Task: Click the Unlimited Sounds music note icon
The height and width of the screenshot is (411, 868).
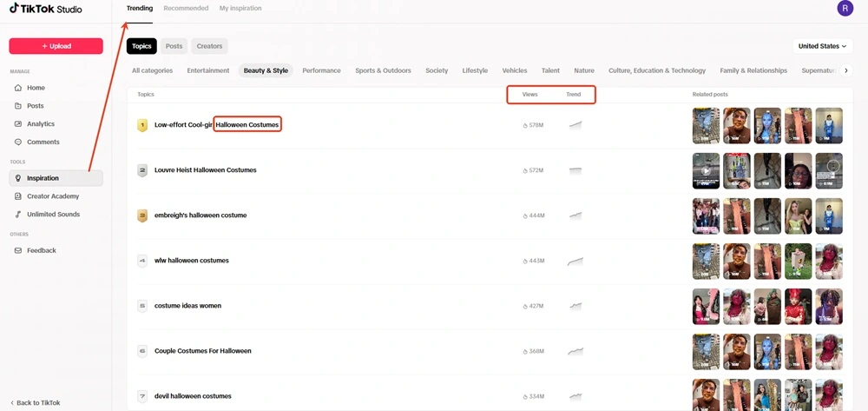Action: pyautogui.click(x=18, y=215)
